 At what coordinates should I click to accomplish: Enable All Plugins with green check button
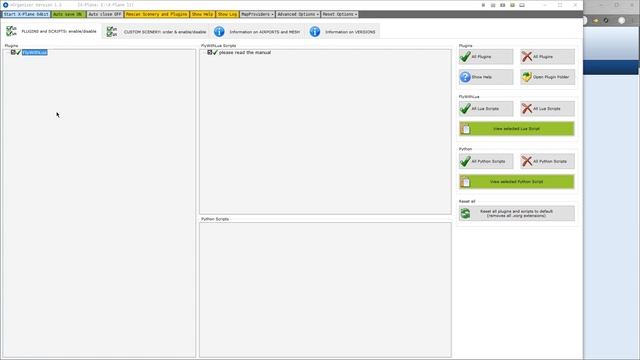pyautogui.click(x=486, y=57)
